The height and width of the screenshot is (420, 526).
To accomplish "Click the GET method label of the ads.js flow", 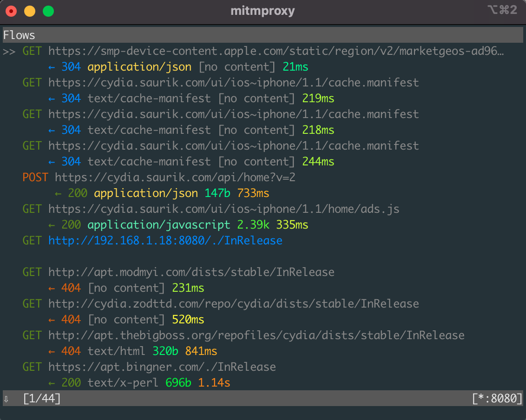I will (32, 209).
